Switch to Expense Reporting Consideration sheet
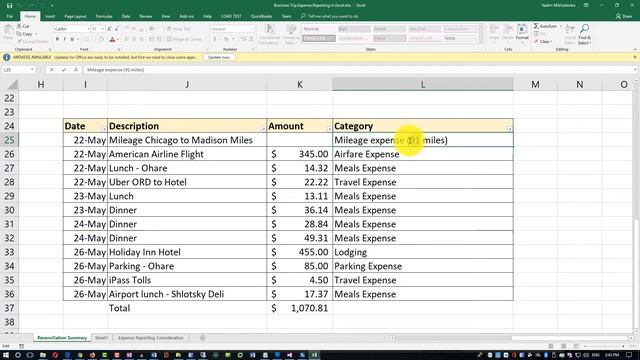Screen dimensions: 640x360 click(x=151, y=338)
